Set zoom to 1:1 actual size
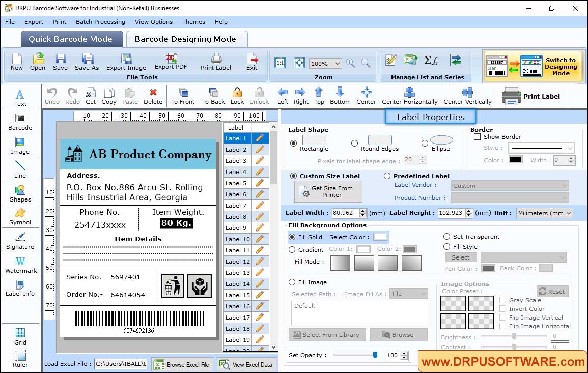Image resolution: width=588 pixels, height=373 pixels. [280, 63]
